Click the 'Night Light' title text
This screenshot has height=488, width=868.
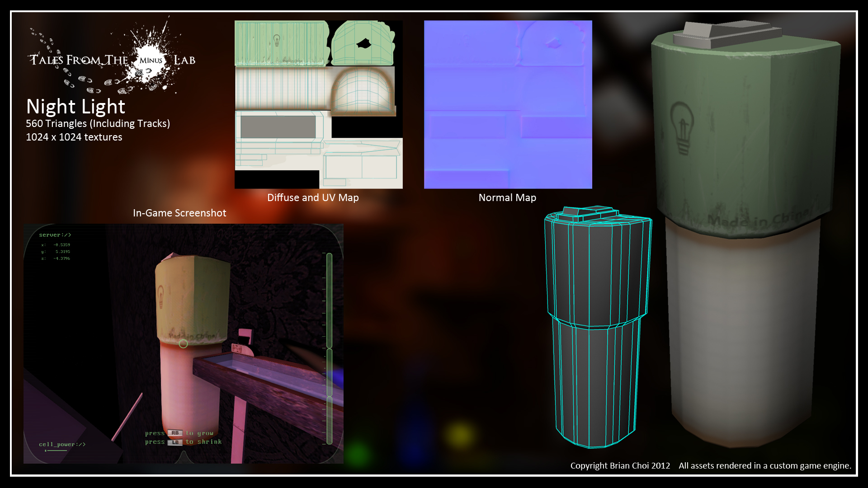(x=75, y=107)
